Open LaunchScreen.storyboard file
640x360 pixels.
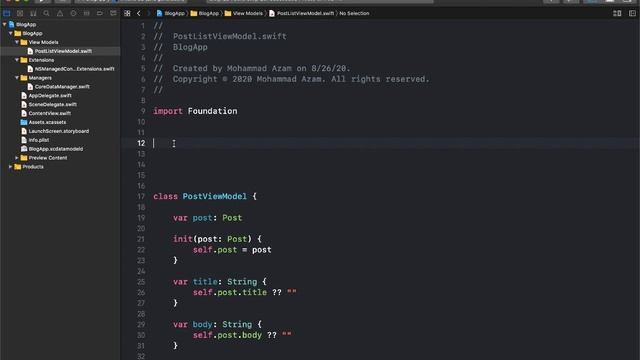[60, 131]
